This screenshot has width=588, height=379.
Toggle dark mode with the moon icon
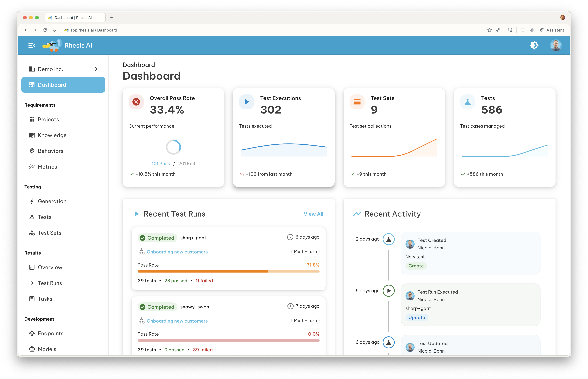pos(534,45)
